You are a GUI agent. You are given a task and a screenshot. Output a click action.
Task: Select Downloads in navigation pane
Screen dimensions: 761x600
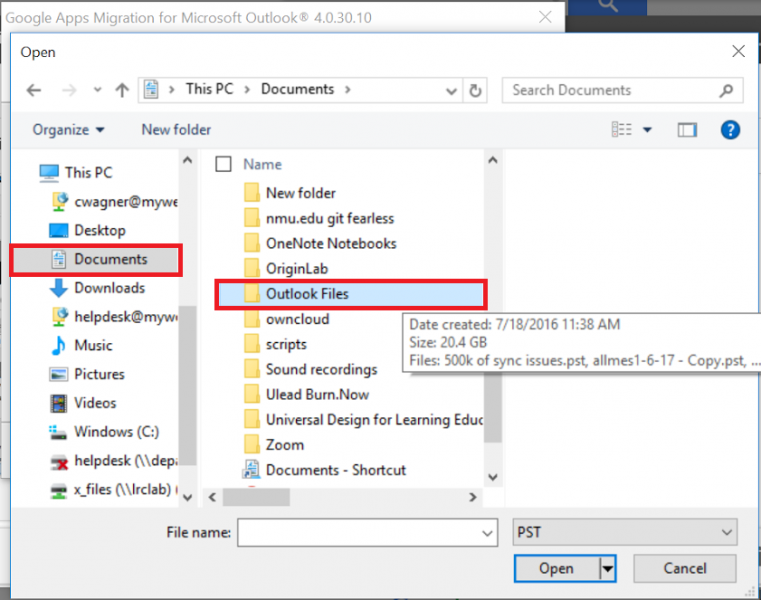tap(97, 288)
